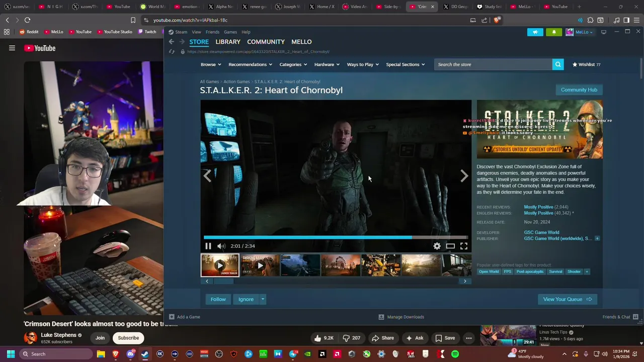Reload the Steam store page

click(x=172, y=51)
